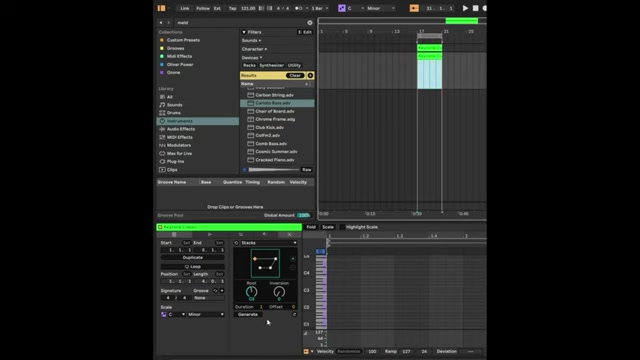
Task: Select Modulators in the Library
Action: [178, 145]
